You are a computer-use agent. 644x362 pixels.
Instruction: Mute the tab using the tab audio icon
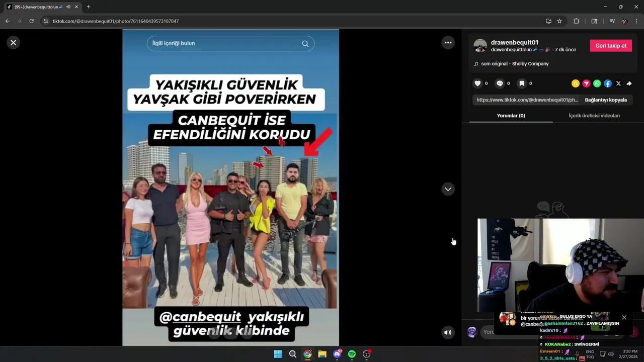[x=68, y=7]
